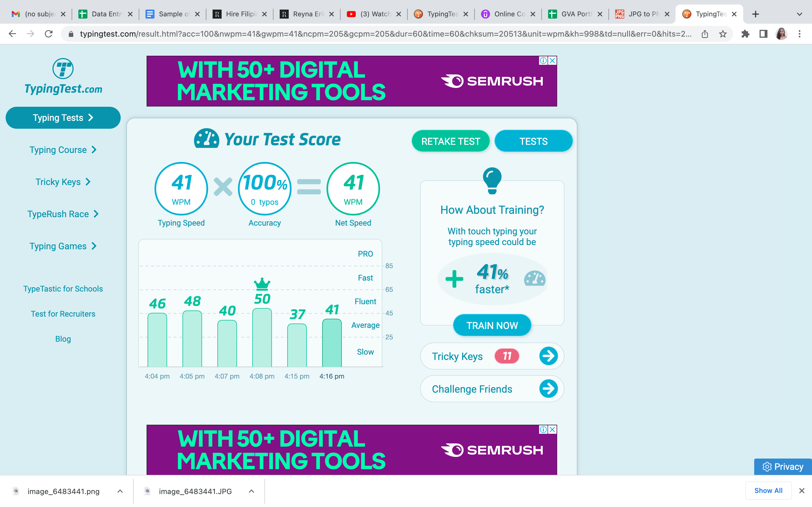Click the RETAKE TEST button

pos(450,141)
